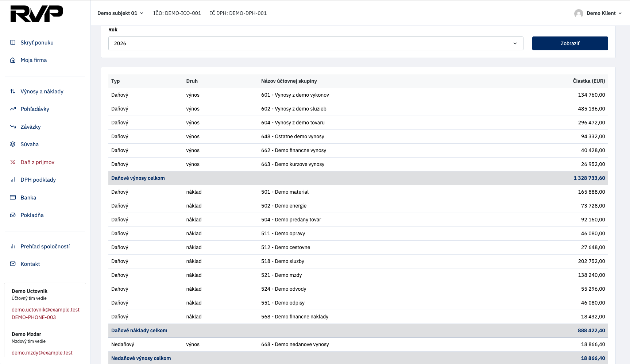630x364 pixels.
Task: Click the Moja firma home icon
Action: 13,60
